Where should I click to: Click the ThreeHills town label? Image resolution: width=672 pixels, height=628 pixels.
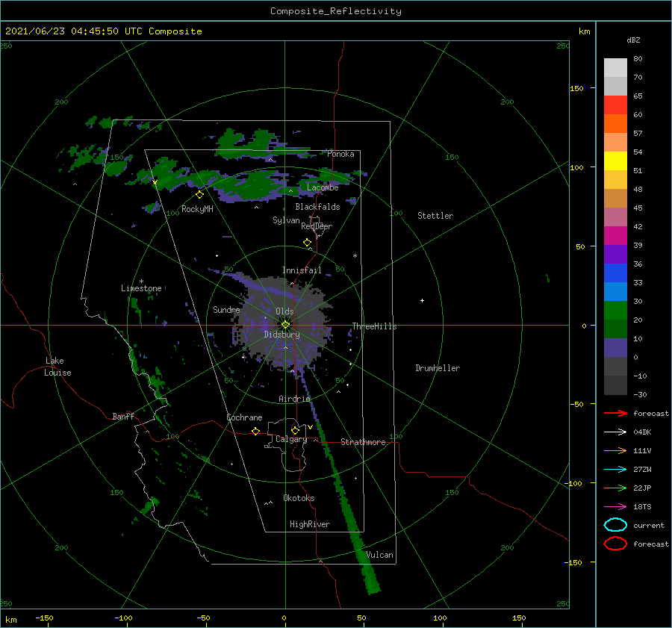pos(374,326)
